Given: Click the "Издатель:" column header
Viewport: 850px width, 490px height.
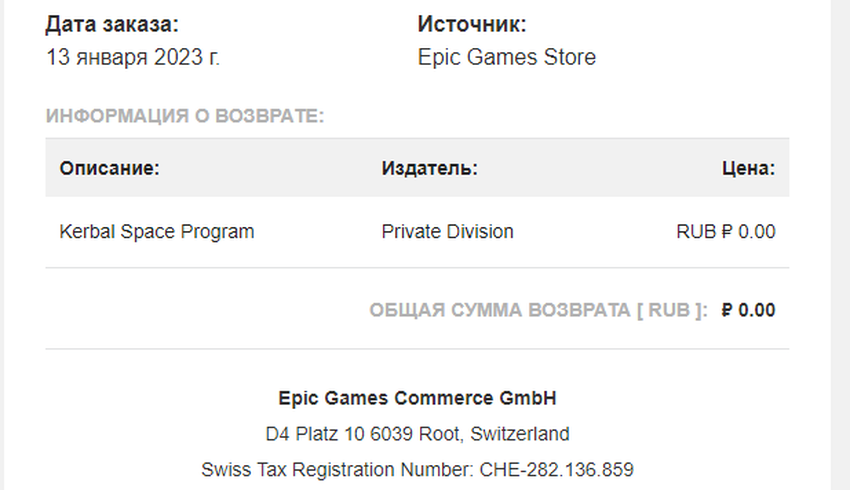Looking at the screenshot, I should coord(429,168).
